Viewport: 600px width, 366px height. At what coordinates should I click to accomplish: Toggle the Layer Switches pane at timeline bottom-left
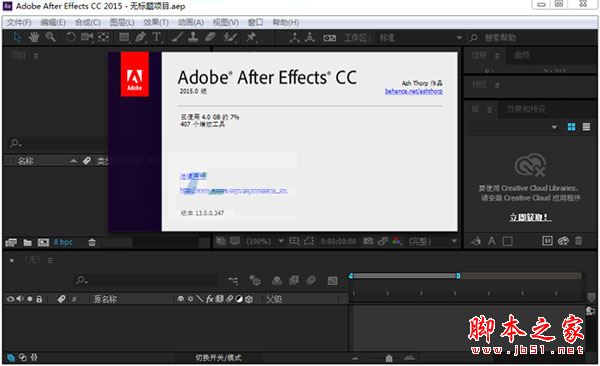coord(11,358)
